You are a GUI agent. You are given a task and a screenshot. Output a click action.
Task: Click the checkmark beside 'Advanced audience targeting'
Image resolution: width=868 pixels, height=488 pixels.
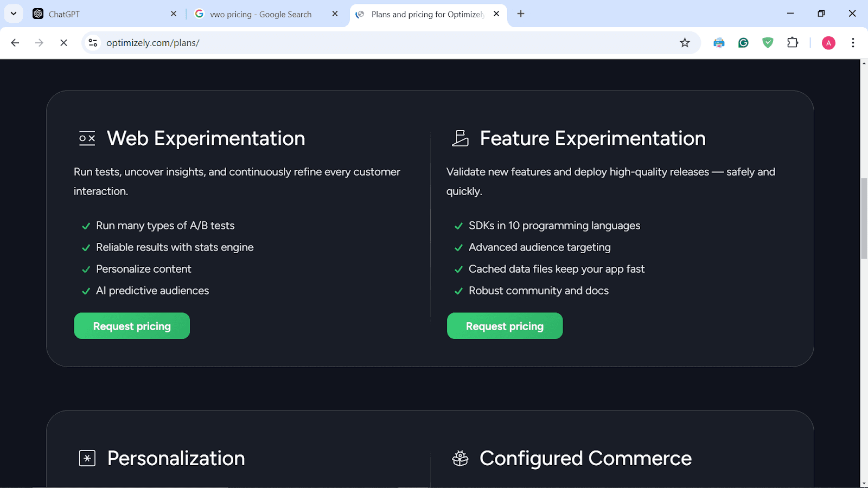pos(458,248)
